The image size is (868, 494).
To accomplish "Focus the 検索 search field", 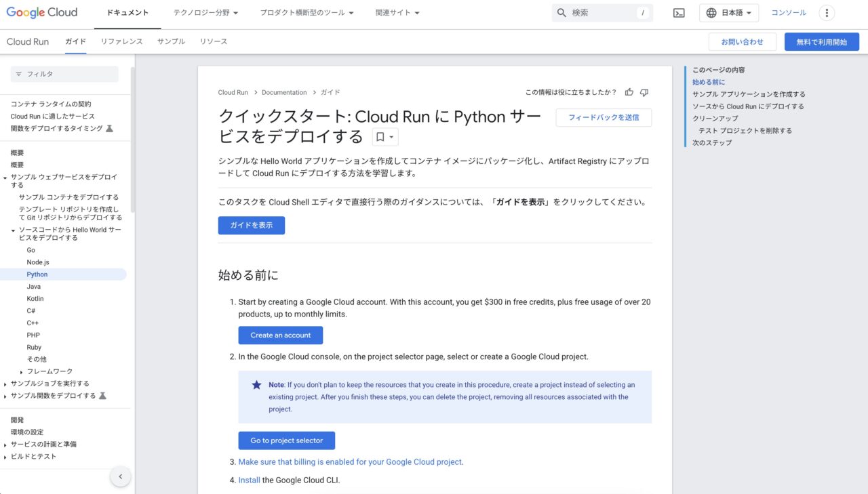I will pos(602,13).
